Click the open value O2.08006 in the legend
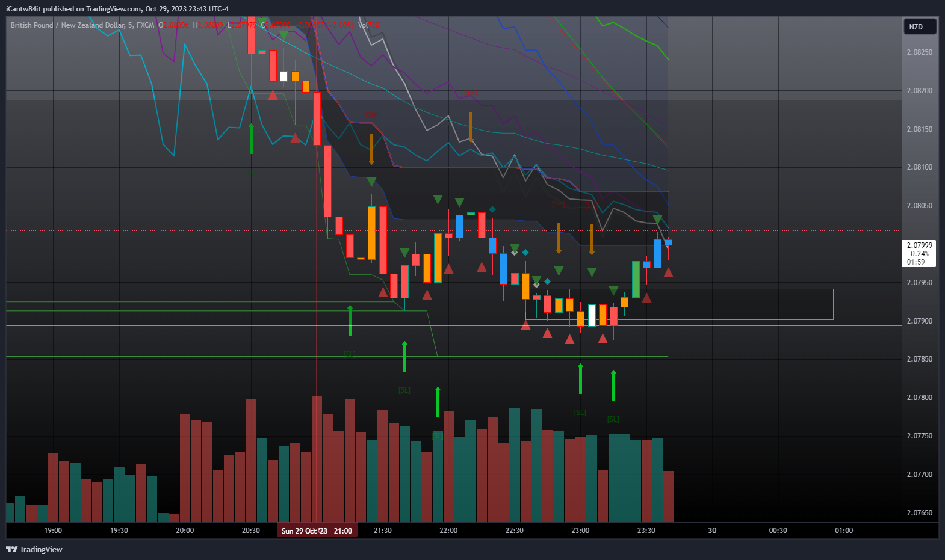 pyautogui.click(x=173, y=25)
